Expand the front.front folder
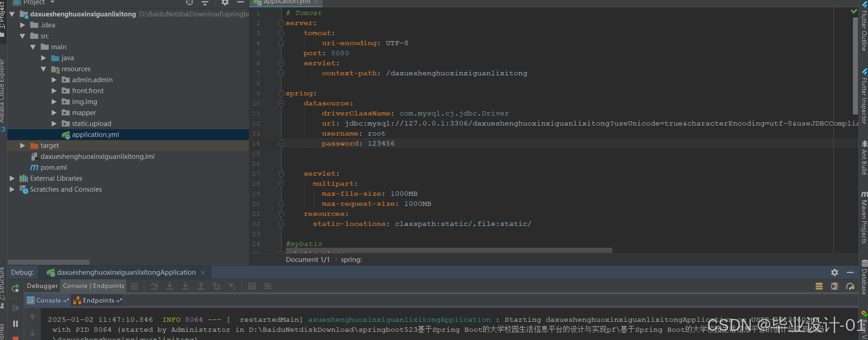This screenshot has height=340, width=868. tap(54, 91)
